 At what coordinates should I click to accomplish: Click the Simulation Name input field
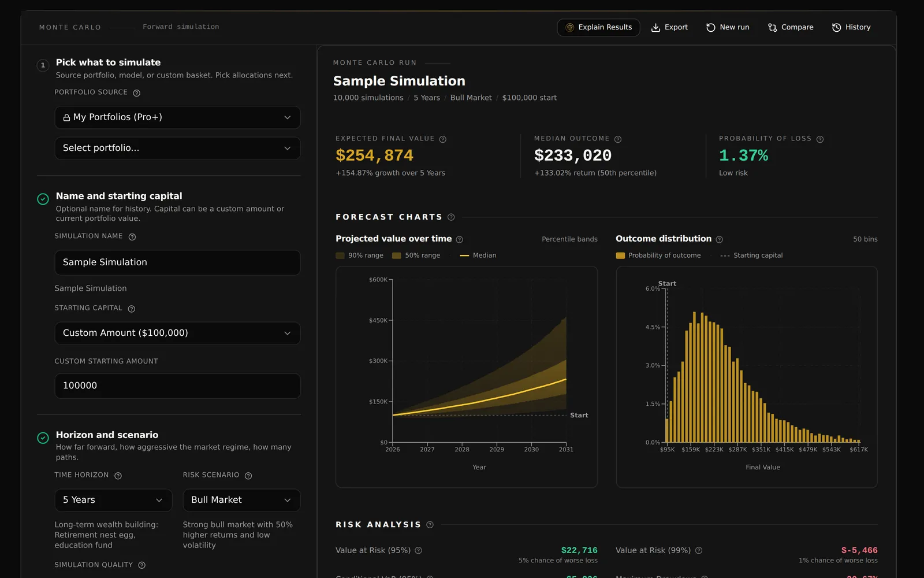click(x=177, y=262)
